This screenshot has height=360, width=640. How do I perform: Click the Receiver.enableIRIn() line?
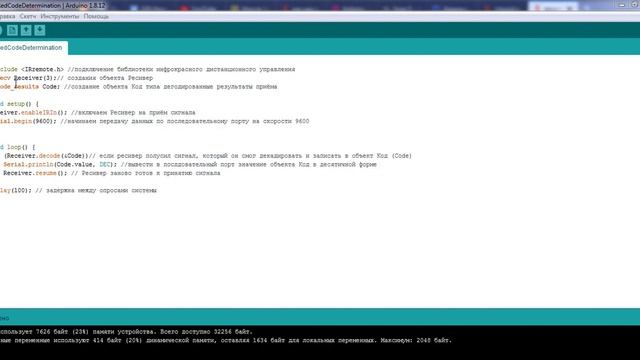[98, 113]
